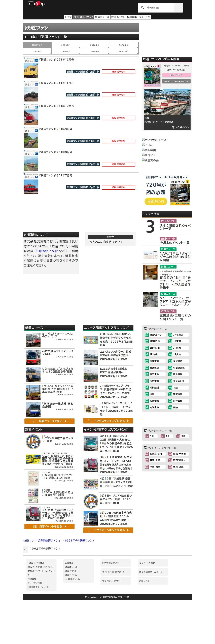Open the NAVITIME ダイヤグラム時刻表 article
Screen dimensions: 215x644
click(x=175, y=256)
